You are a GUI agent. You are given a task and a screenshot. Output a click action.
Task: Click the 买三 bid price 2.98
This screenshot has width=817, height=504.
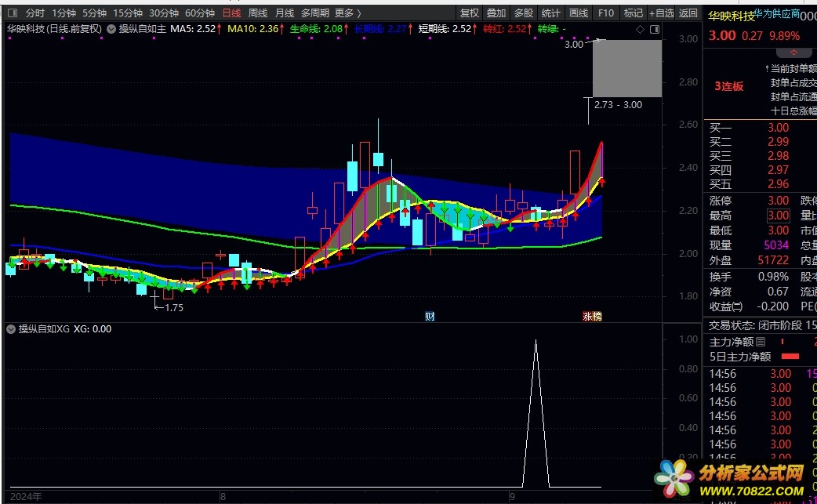click(x=778, y=156)
